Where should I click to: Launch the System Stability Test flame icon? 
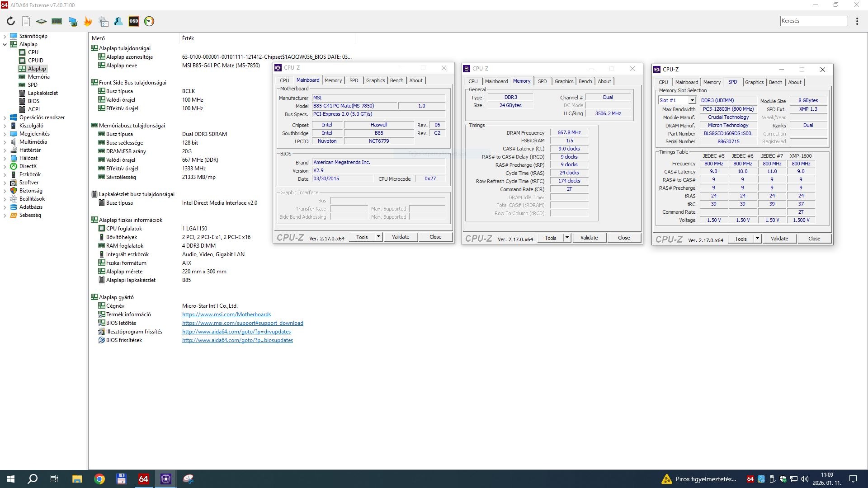point(88,21)
